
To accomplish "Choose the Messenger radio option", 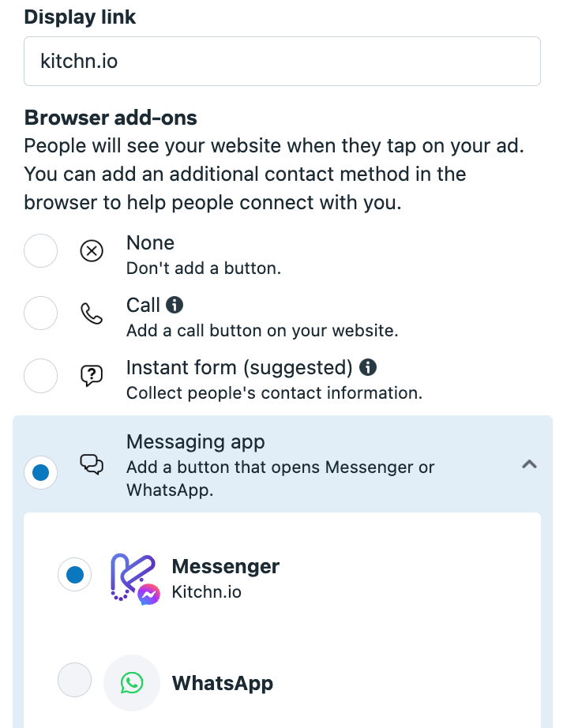I will tap(75, 574).
